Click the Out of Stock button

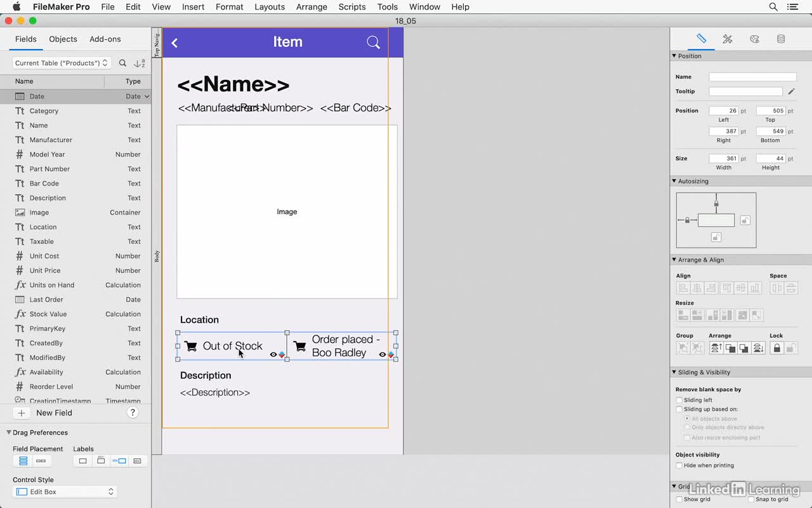tap(232, 346)
